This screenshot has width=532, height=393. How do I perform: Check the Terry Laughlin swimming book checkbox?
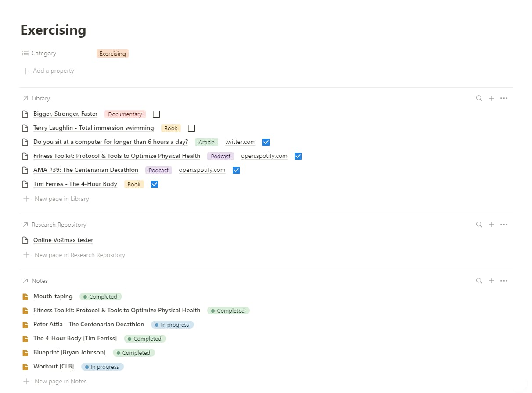tap(191, 128)
